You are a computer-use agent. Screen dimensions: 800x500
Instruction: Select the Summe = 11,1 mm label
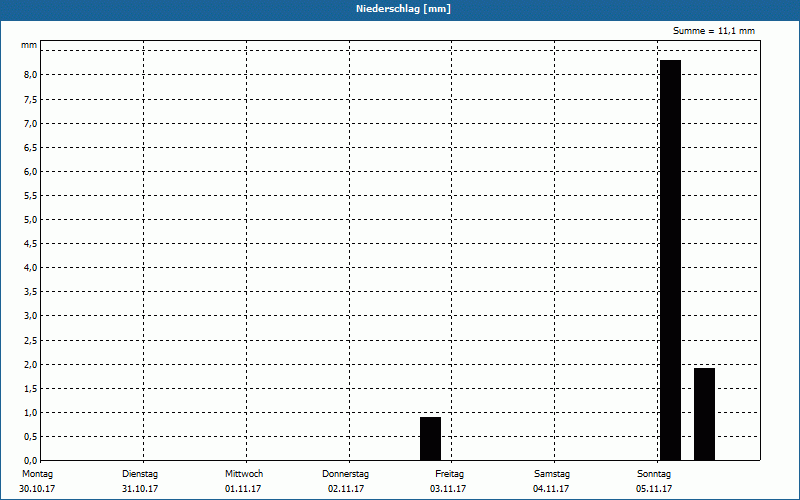pyautogui.click(x=714, y=31)
